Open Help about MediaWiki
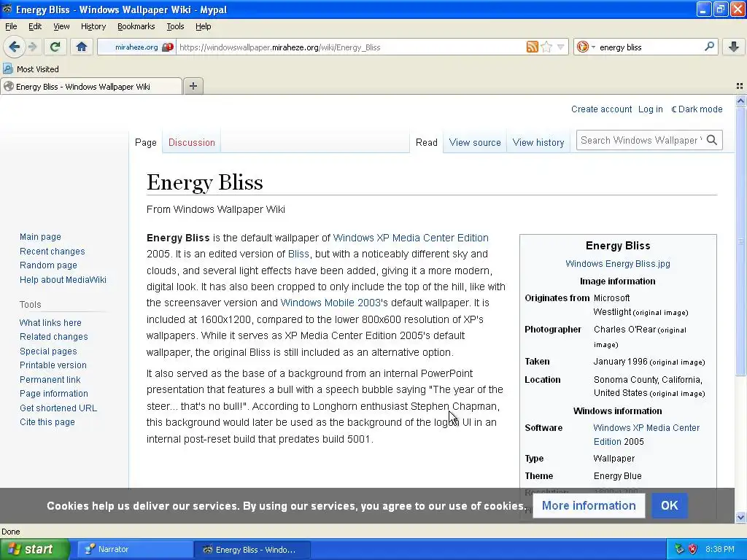 point(63,279)
